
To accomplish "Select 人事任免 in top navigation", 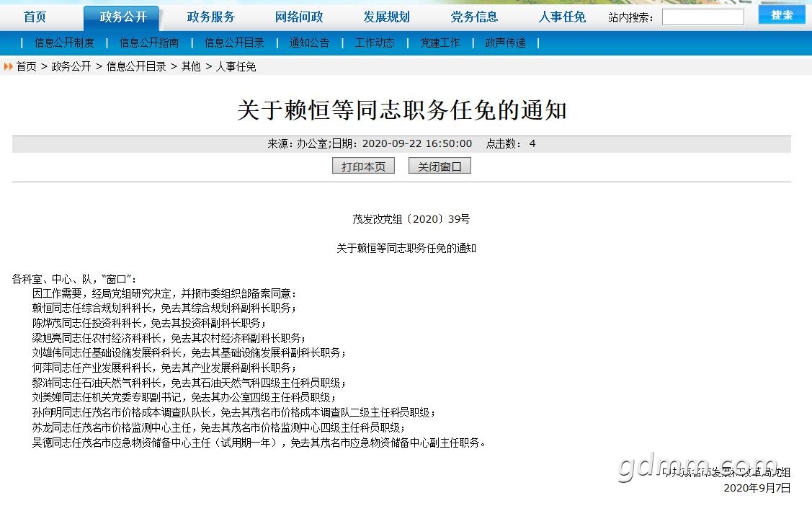I will click(562, 17).
